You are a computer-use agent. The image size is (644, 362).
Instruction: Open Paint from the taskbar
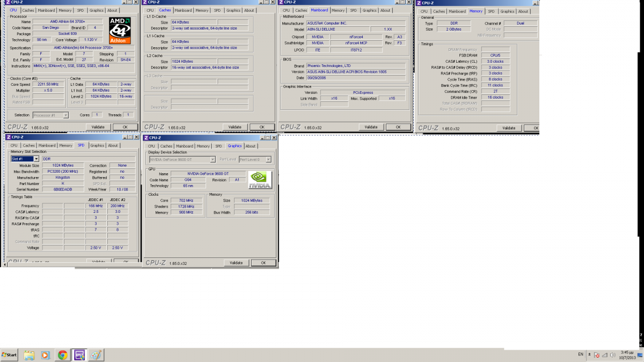coord(96,355)
